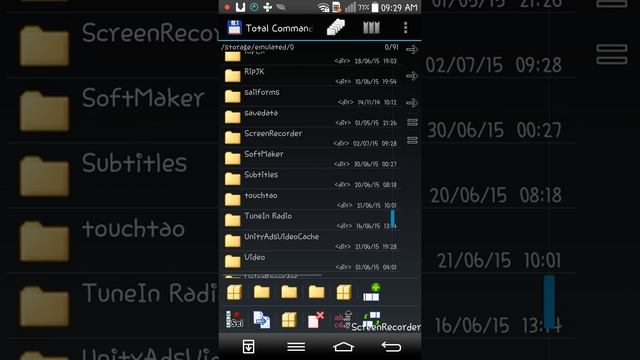Open the touchtao folder name
Image resolution: width=640 pixels, height=360 pixels.
(260, 196)
